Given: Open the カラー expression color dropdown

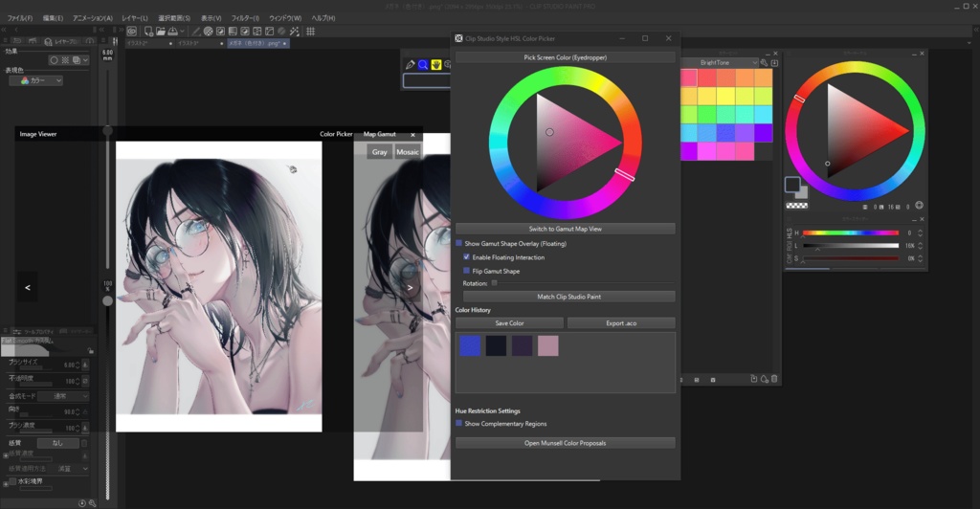Looking at the screenshot, I should coord(35,80).
